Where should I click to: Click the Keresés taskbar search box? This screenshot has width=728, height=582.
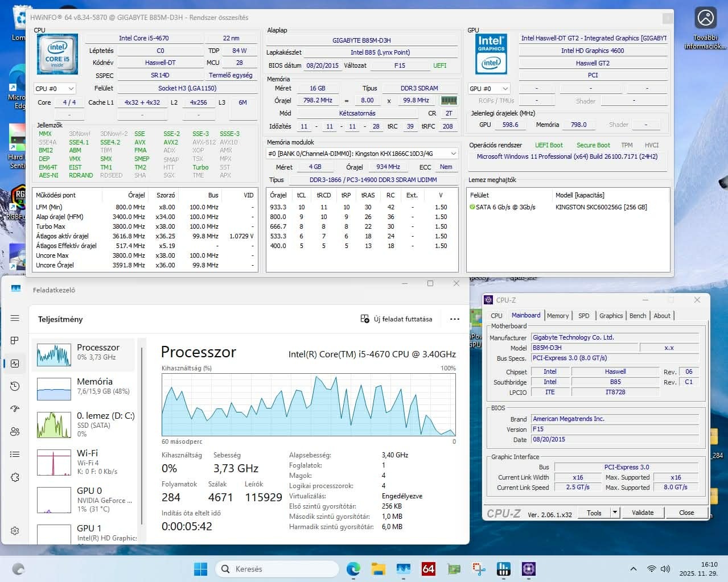[277, 568]
